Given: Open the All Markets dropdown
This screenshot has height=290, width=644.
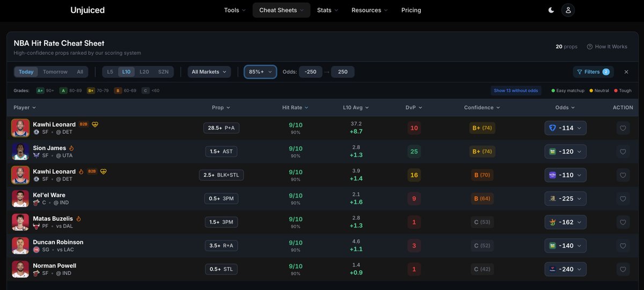Looking at the screenshot, I should (x=209, y=72).
